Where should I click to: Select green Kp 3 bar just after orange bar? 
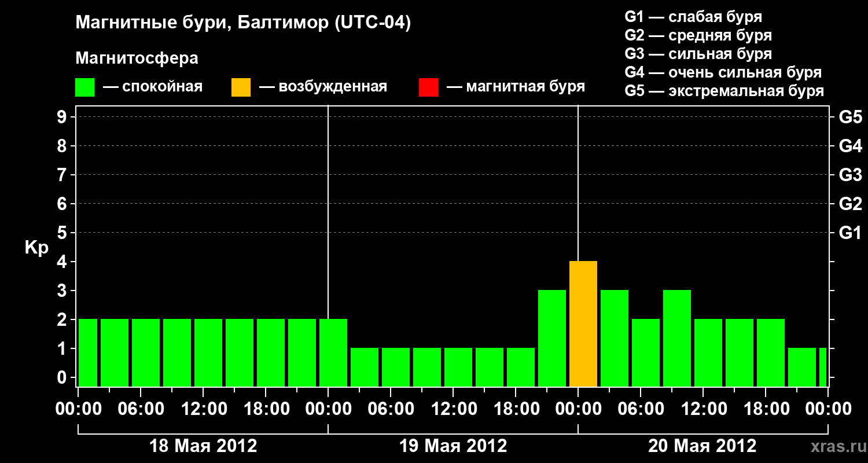(x=615, y=339)
